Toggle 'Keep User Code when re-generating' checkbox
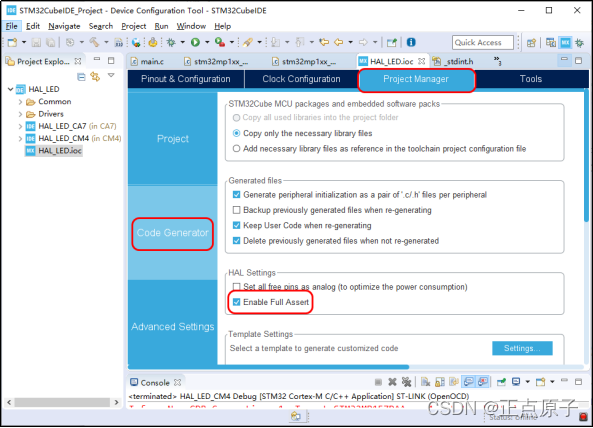 [x=236, y=225]
